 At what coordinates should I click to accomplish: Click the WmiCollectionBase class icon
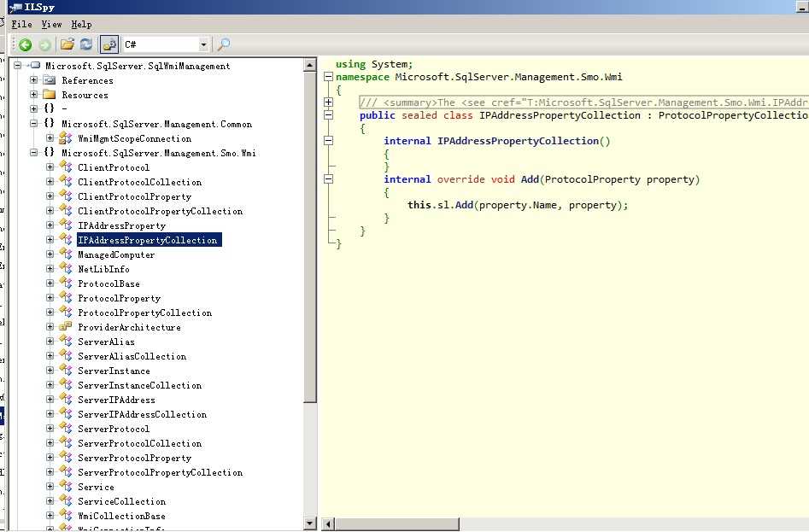[x=66, y=515]
